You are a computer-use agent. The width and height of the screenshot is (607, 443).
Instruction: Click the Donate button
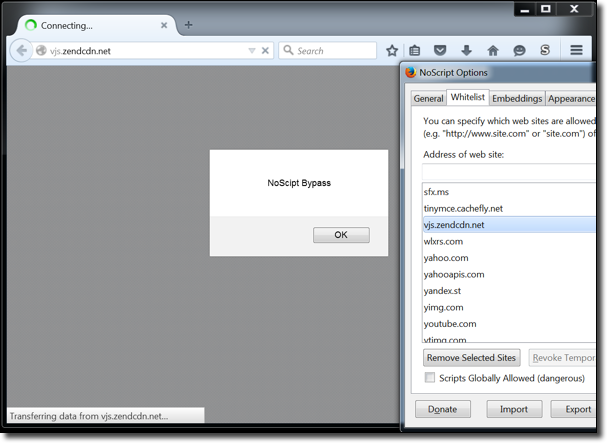click(443, 409)
